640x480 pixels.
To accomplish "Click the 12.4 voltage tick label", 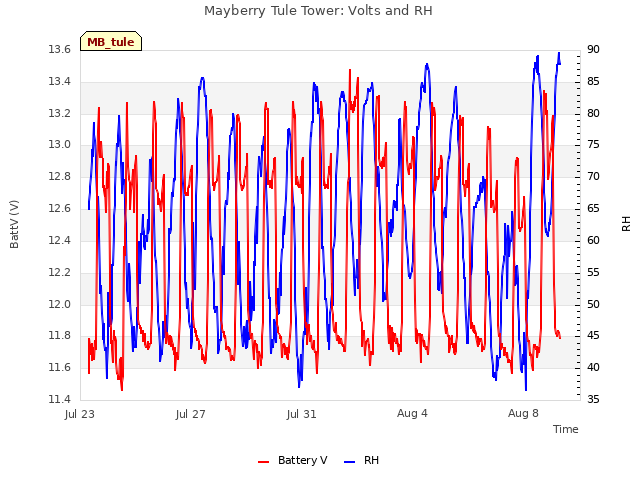I will click(59, 240).
